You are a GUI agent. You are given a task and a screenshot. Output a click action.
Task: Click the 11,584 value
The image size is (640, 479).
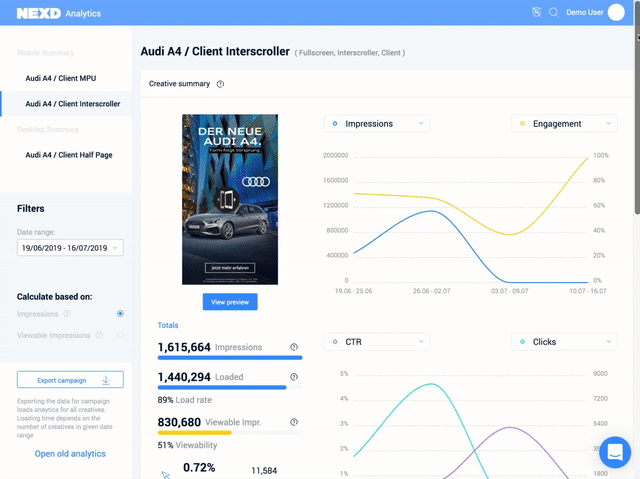point(264,471)
